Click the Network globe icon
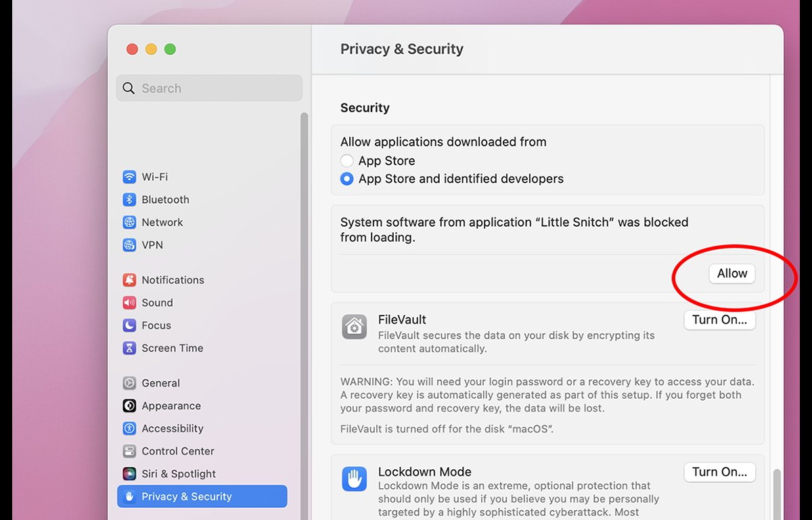 (x=129, y=222)
